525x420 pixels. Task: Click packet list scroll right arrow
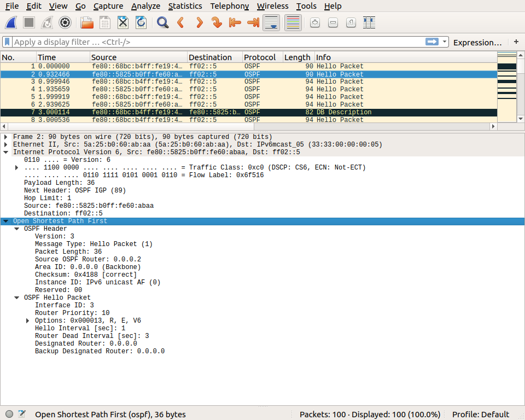pos(493,126)
